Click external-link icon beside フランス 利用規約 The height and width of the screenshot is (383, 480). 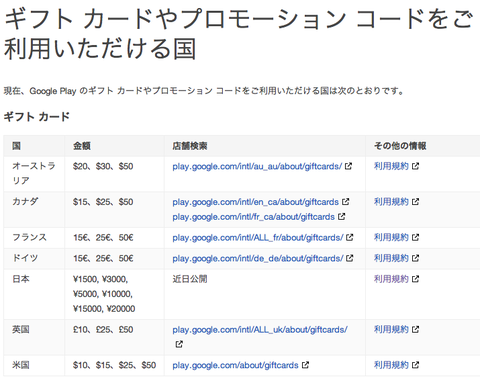(x=415, y=237)
